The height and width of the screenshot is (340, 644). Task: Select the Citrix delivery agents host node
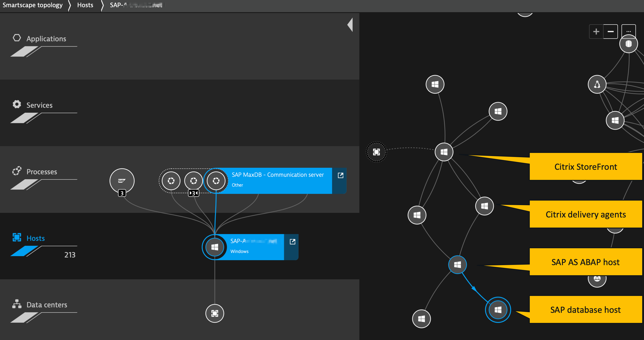coord(484,206)
